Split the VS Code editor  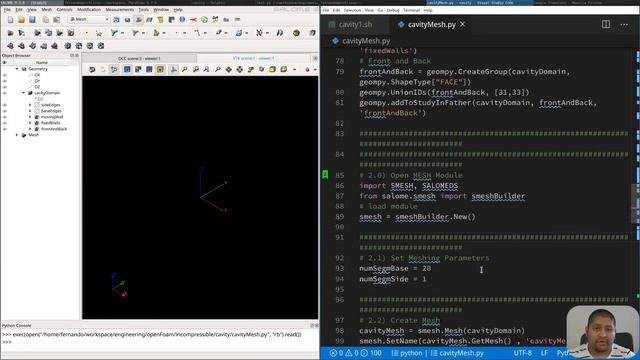pos(606,24)
